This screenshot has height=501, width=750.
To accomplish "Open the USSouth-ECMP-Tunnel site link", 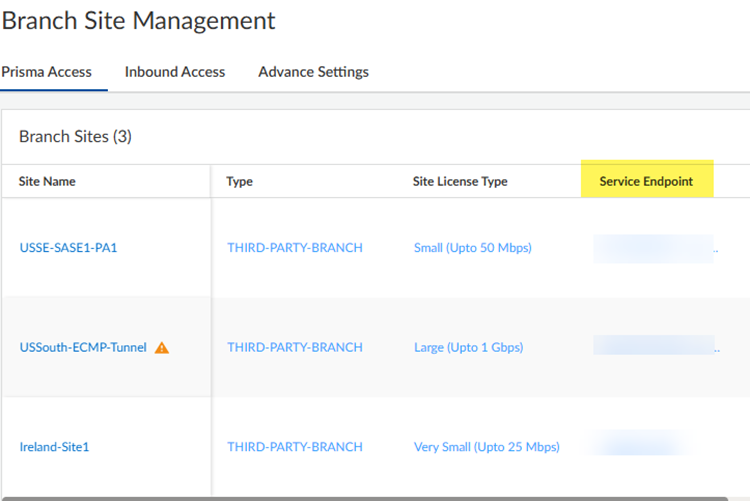I will point(83,348).
